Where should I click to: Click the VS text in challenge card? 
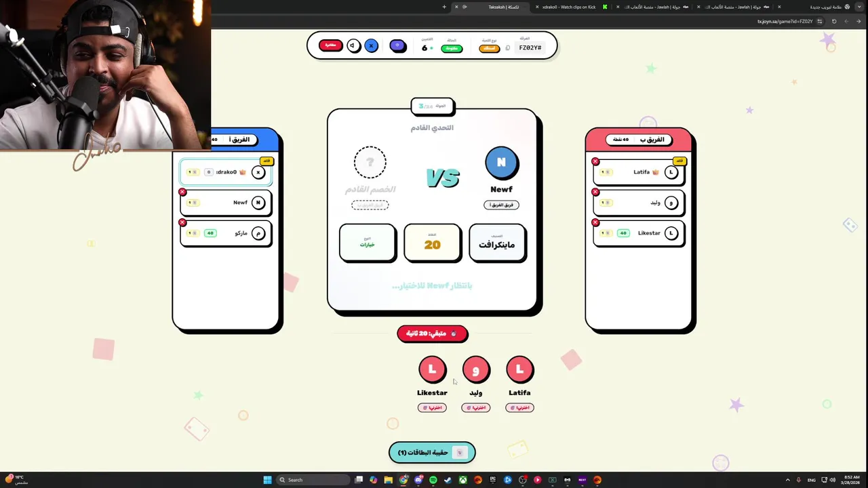pyautogui.click(x=443, y=178)
